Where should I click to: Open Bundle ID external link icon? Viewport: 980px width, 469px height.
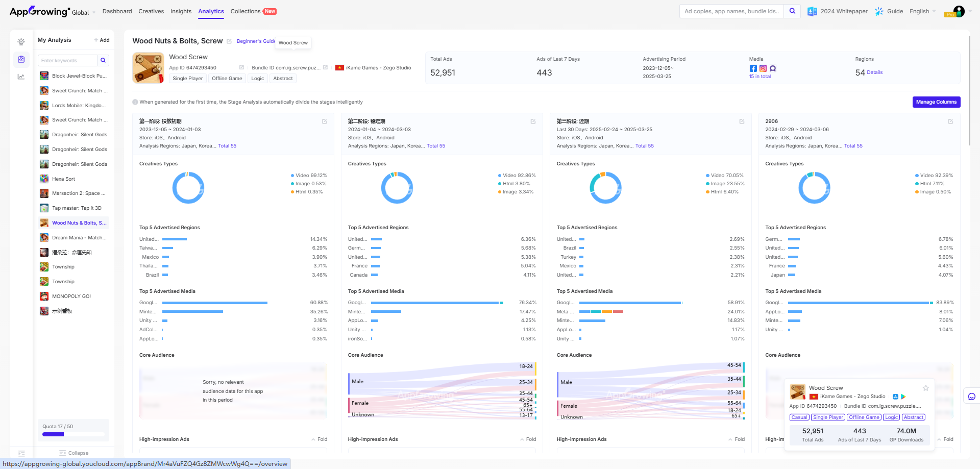(325, 67)
